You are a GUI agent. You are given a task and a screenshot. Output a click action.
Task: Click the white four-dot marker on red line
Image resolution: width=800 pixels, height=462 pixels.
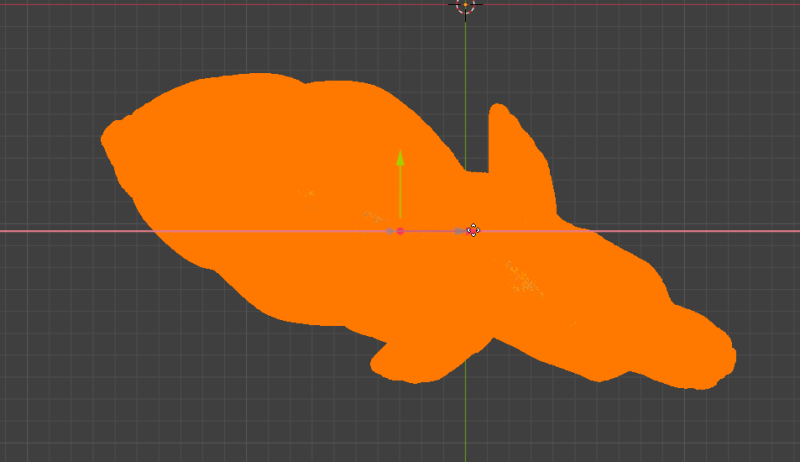coord(473,230)
